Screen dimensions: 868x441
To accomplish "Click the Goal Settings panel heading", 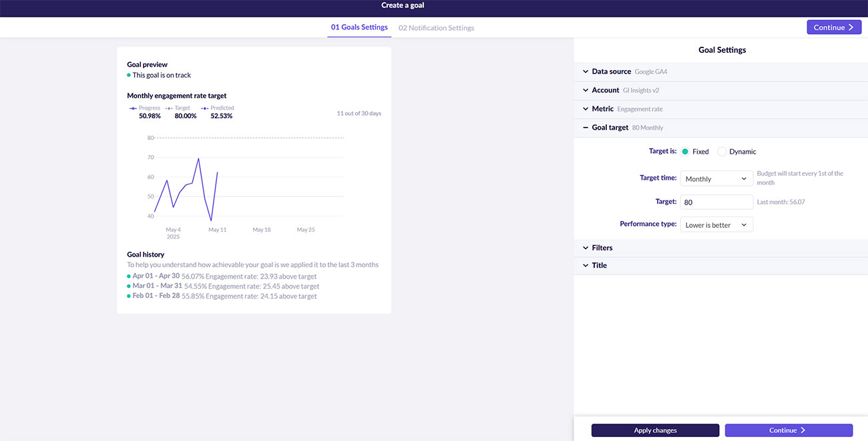I will coord(722,50).
